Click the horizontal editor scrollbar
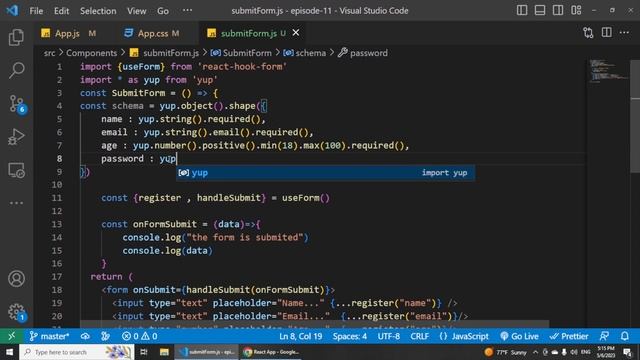The image size is (640, 360). 314,324
